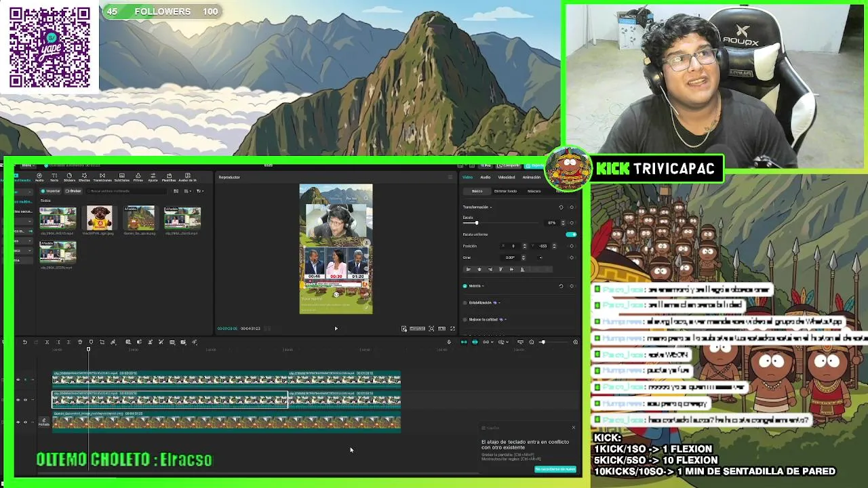Click the Undo arrow in timeline toolbar
The image size is (868, 488).
coord(24,342)
